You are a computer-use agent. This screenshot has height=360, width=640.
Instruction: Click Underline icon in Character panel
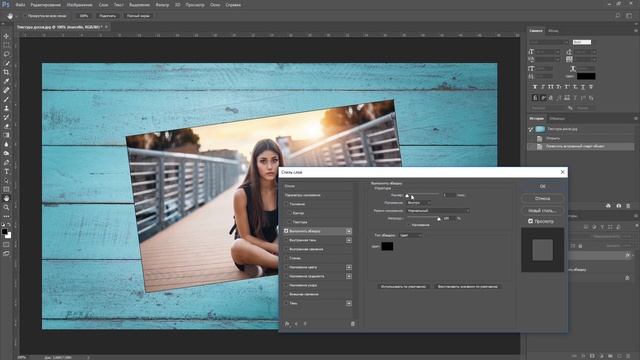(x=583, y=87)
